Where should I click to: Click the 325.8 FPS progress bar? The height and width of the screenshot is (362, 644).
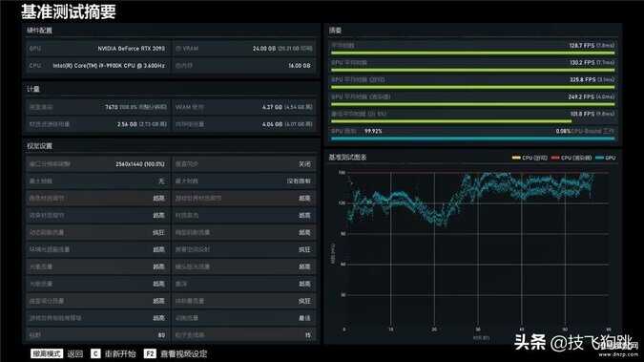pyautogui.click(x=472, y=87)
